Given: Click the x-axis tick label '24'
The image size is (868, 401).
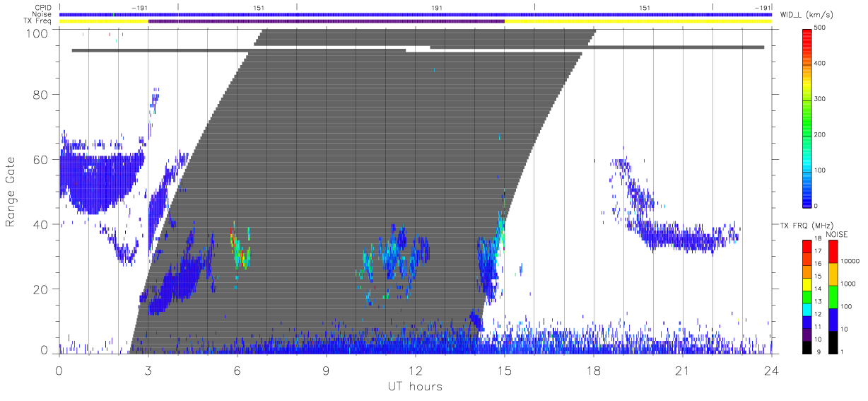Looking at the screenshot, I should [x=772, y=371].
